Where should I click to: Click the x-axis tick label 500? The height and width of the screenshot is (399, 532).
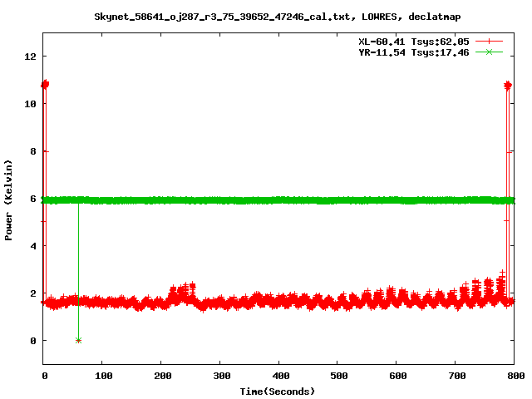click(338, 376)
